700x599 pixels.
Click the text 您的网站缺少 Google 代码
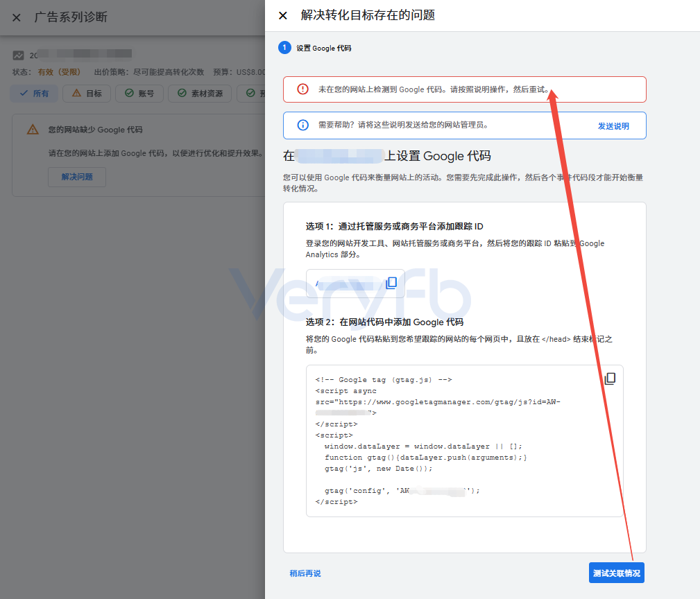96,130
